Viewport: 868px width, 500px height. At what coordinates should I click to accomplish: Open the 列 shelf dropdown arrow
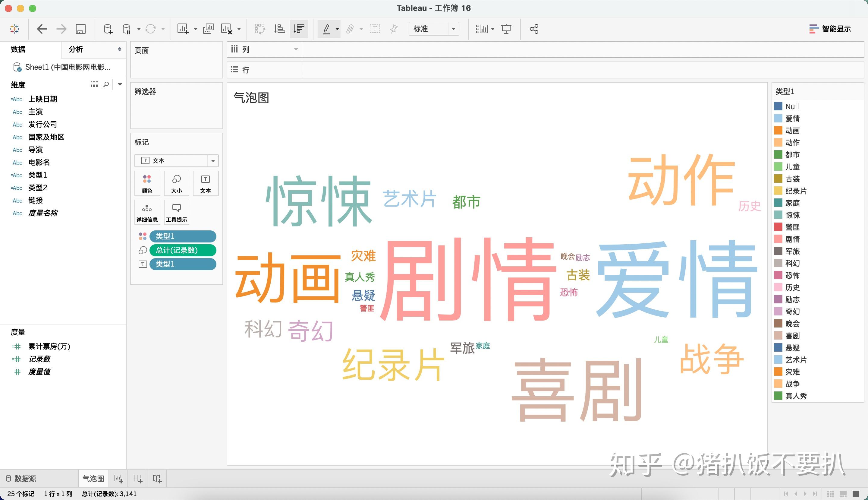(x=296, y=49)
